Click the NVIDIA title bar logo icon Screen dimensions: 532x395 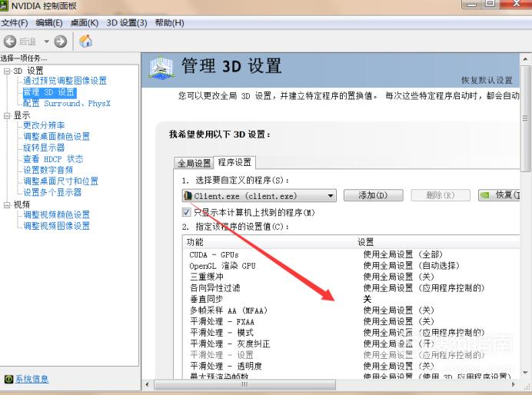[5, 5]
